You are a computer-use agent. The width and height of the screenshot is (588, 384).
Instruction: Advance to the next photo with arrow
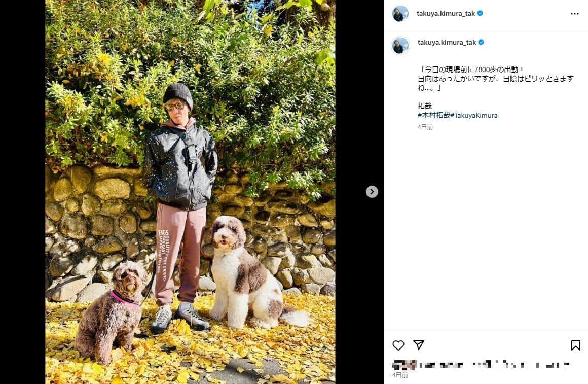coord(372,192)
